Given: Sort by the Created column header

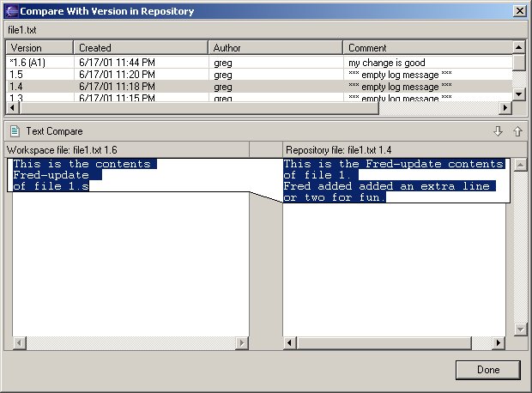Looking at the screenshot, I should pyautogui.click(x=141, y=48).
